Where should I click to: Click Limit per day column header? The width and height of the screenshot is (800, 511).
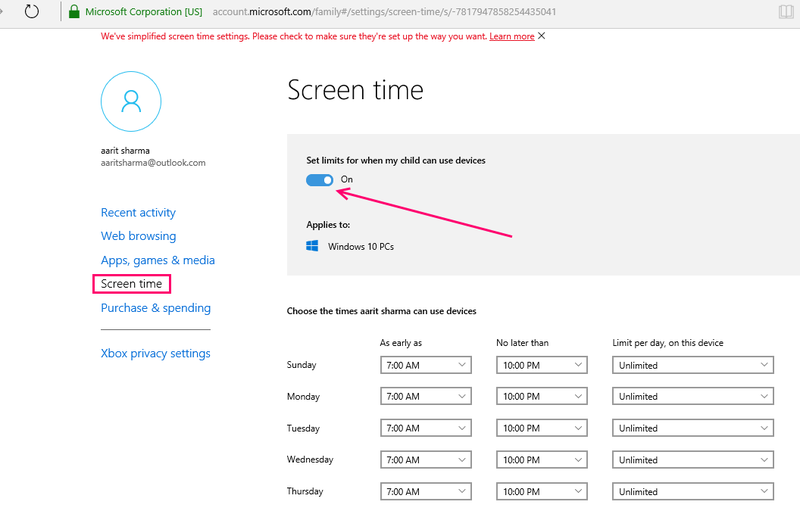coord(668,343)
